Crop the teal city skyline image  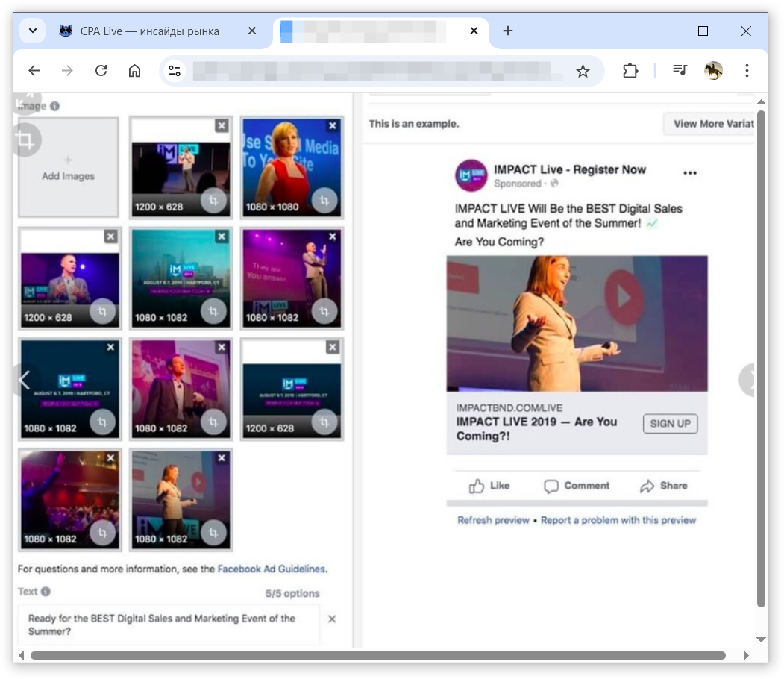[x=213, y=312]
